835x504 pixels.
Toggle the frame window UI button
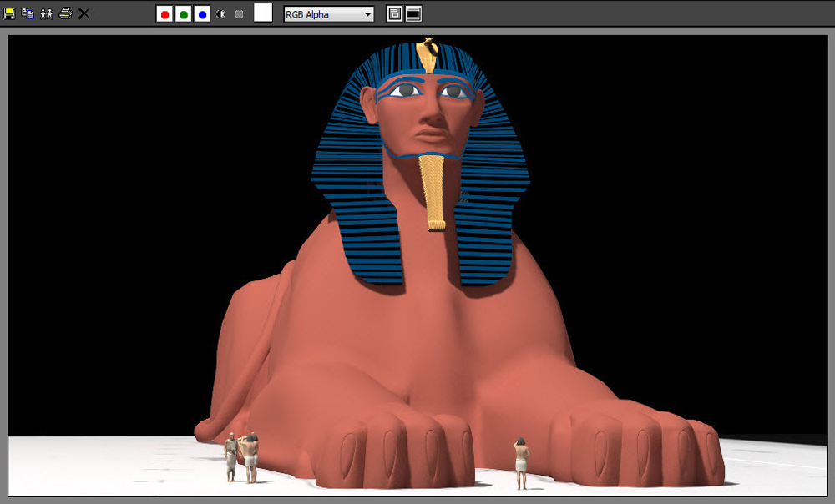[x=414, y=14]
